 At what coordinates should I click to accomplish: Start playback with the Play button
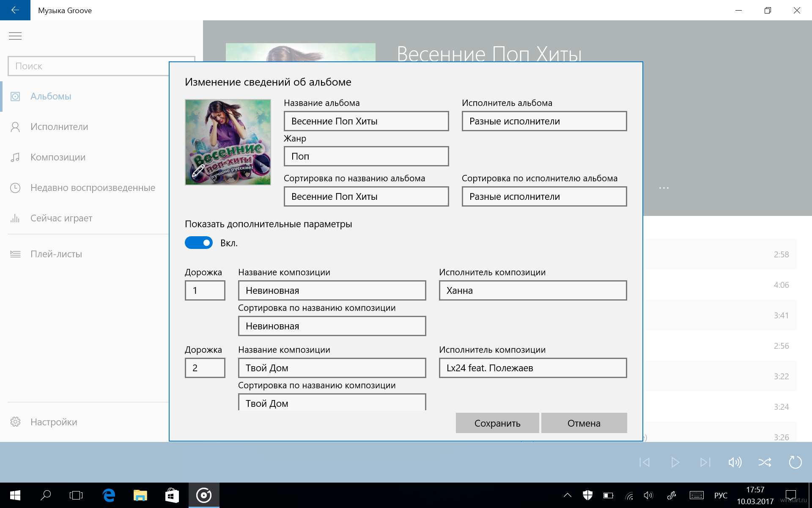[675, 462]
